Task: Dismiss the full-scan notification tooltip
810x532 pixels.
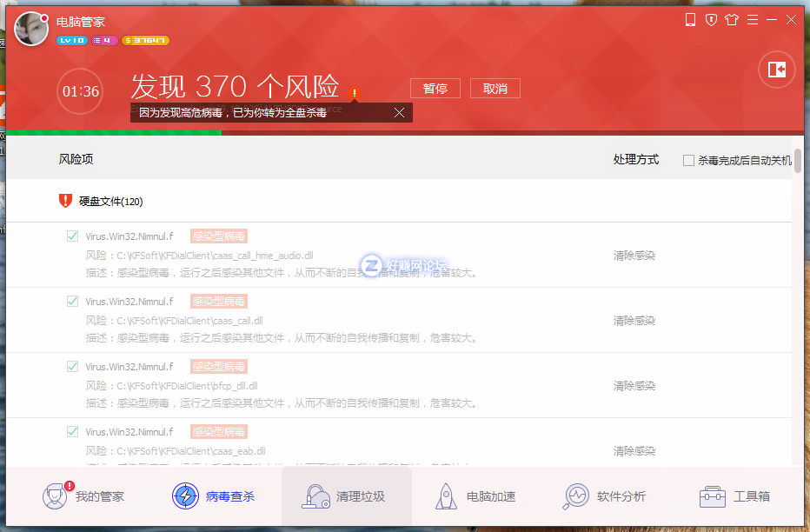Action: coord(399,113)
